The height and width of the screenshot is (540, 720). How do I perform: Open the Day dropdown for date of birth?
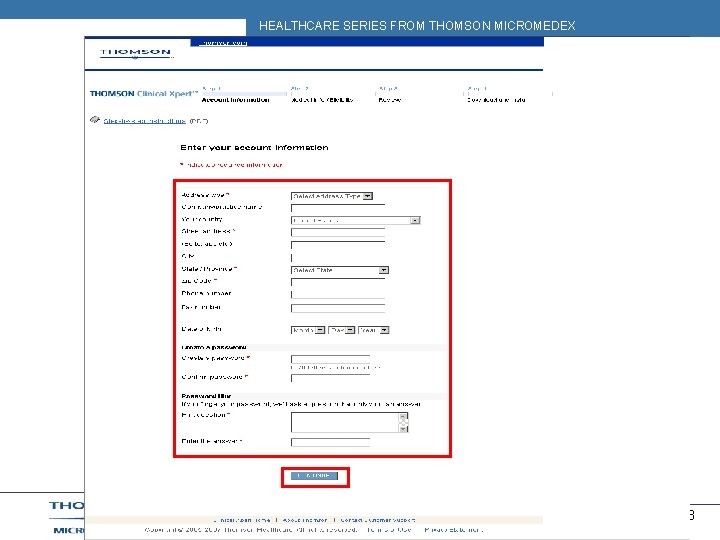click(342, 330)
